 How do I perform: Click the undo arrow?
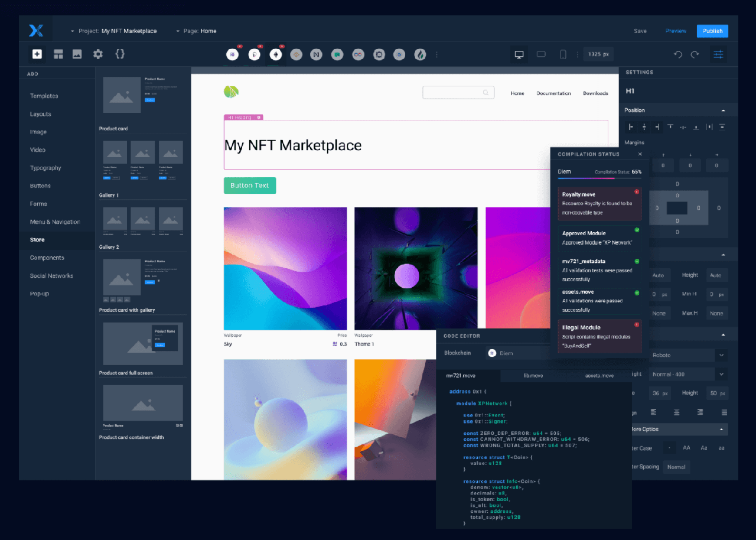678,54
